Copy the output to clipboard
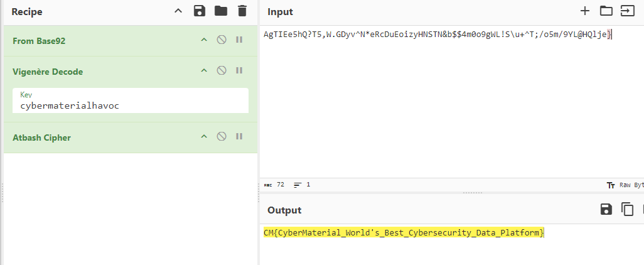The width and height of the screenshot is (644, 265). coord(627,209)
